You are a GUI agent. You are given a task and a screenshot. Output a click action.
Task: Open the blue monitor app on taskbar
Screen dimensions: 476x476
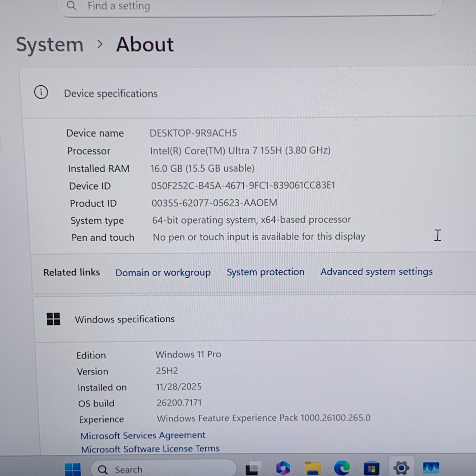point(431,467)
